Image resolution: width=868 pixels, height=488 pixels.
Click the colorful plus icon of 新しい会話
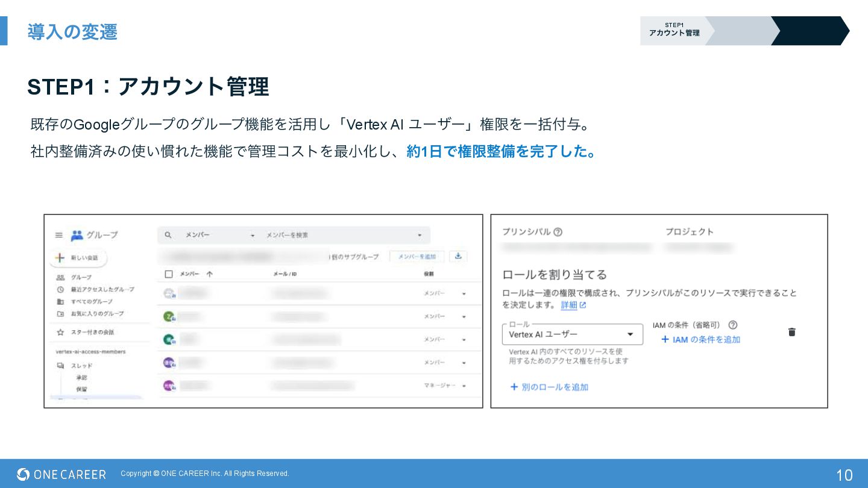[x=60, y=258]
